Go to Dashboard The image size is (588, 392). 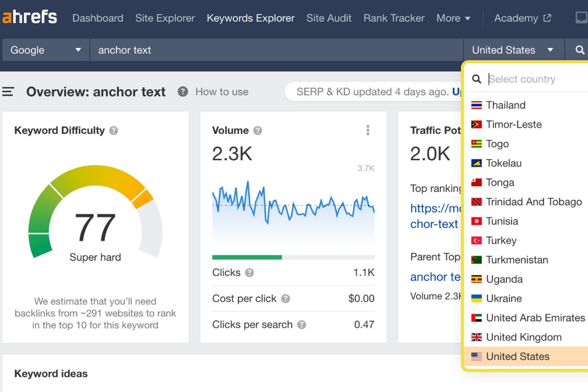98,18
